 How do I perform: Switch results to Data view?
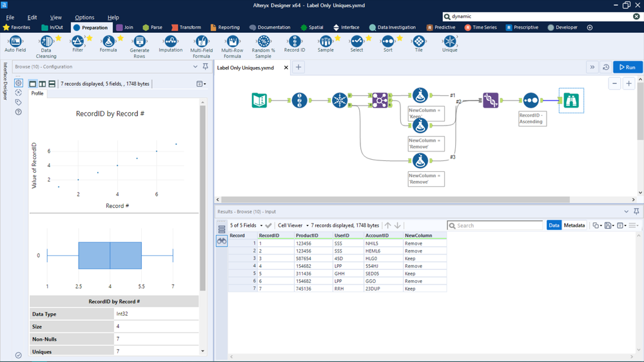tap(554, 225)
